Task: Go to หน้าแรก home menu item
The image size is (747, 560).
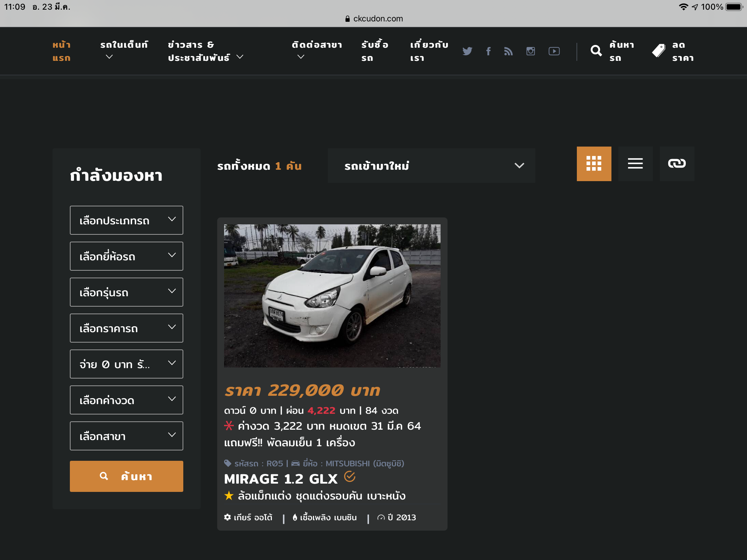Action: pyautogui.click(x=62, y=51)
